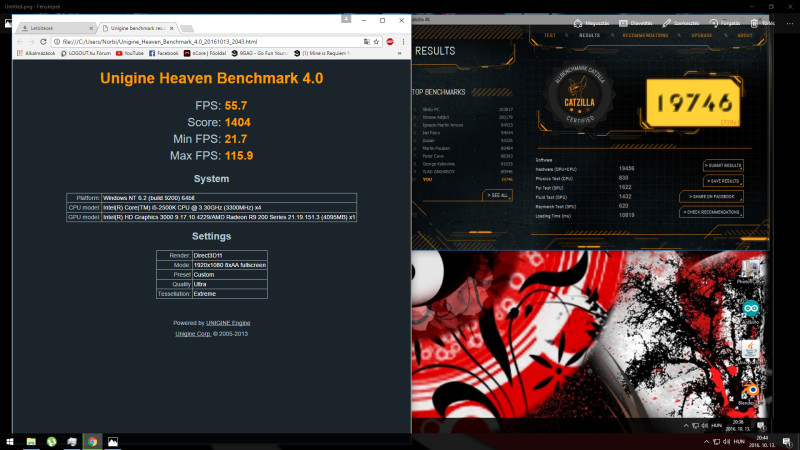Open the Blender desktop shortcut
The width and height of the screenshot is (800, 450).
coord(751,394)
